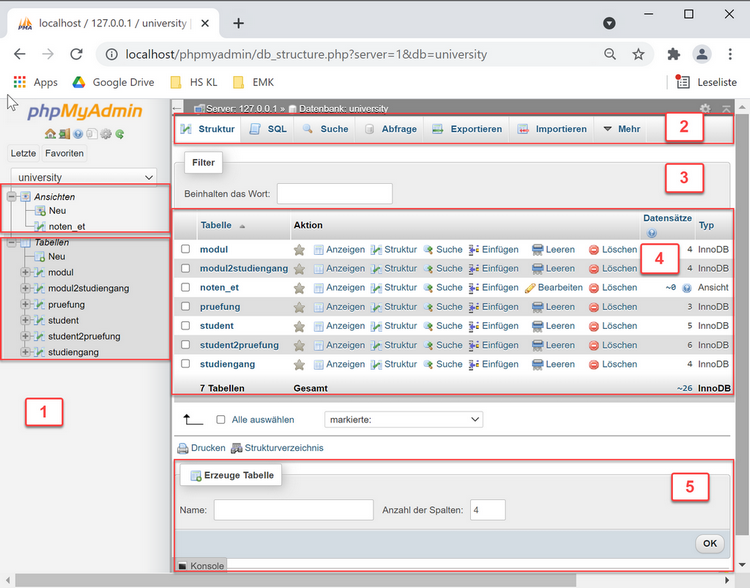Open the Mehr tab dropdown

(x=622, y=129)
